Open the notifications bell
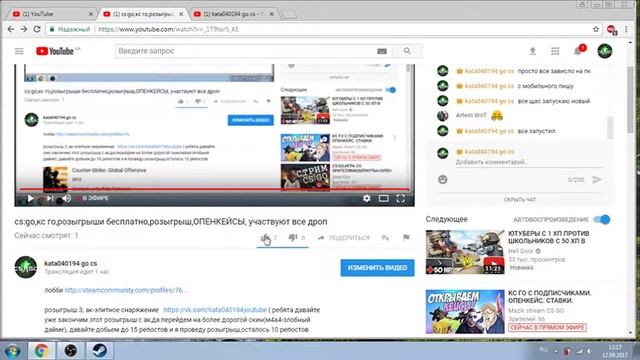This screenshot has height=360, width=640. [x=578, y=51]
